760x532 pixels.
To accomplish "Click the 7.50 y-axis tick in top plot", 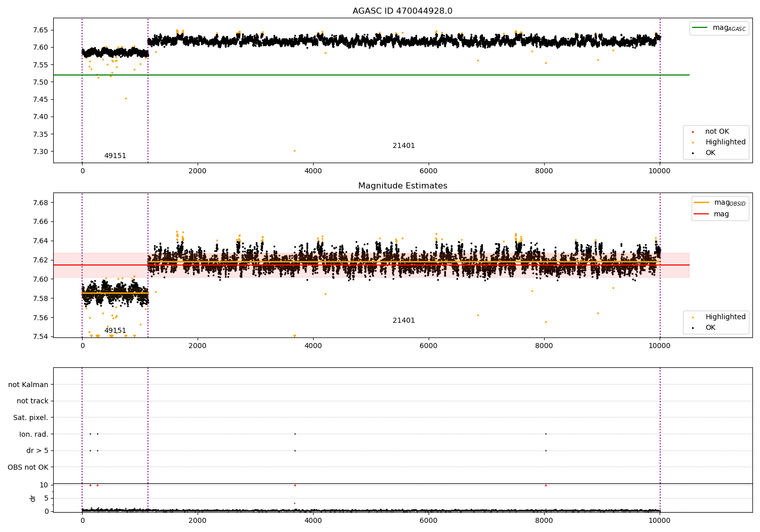I will (x=40, y=82).
